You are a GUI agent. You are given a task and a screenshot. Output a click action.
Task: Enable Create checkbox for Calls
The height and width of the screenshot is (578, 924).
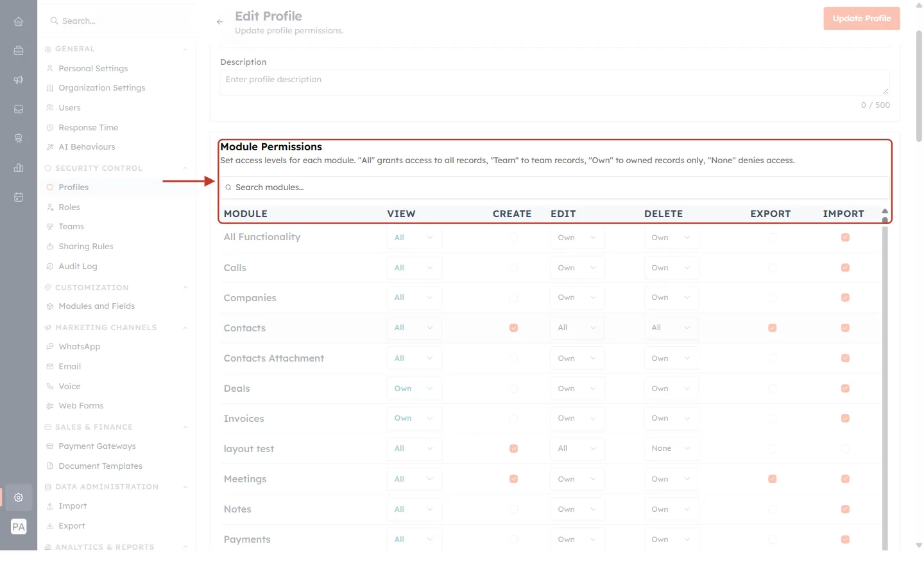(x=513, y=268)
